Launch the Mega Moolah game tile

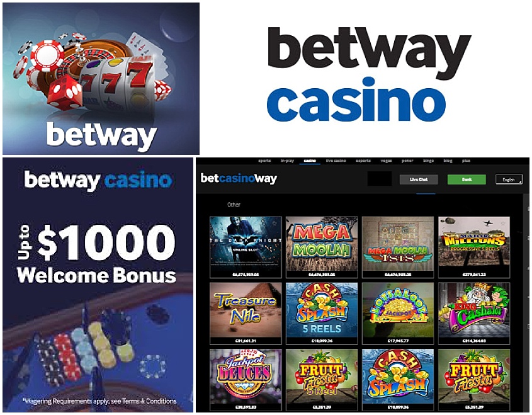[322, 247]
